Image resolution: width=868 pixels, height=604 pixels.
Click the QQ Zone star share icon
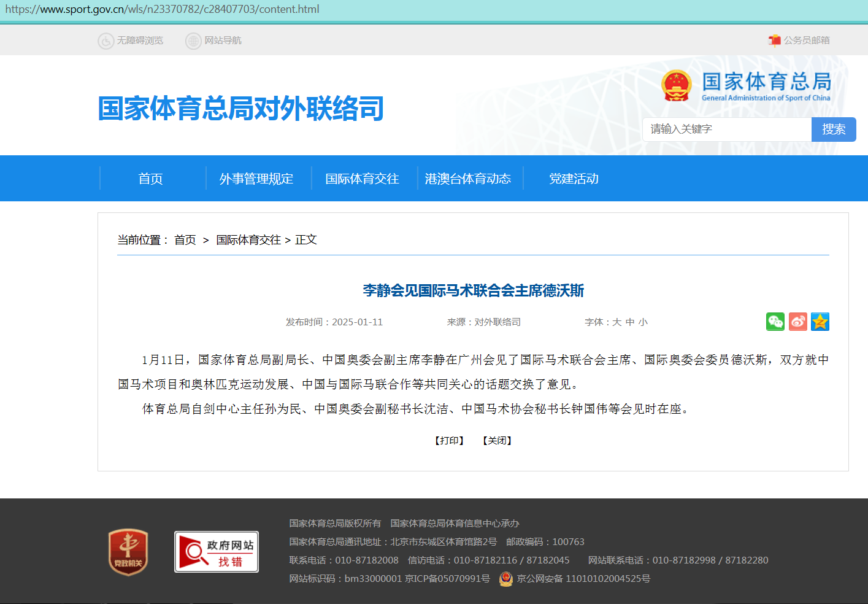pos(820,322)
